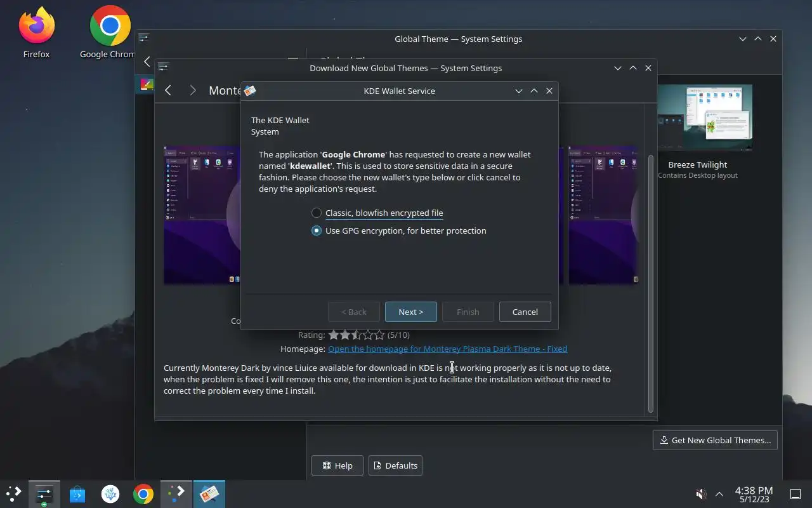Image resolution: width=812 pixels, height=508 pixels.
Task: Maximize the Download New Global Themes window
Action: pyautogui.click(x=633, y=68)
